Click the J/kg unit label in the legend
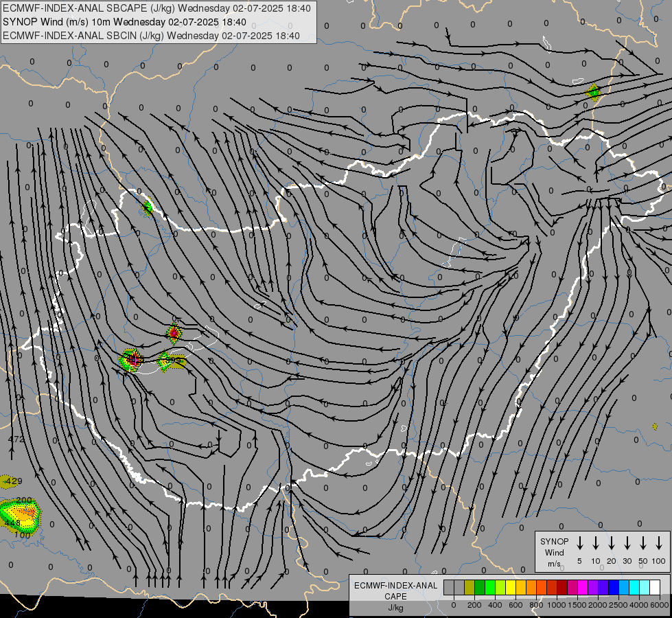The width and height of the screenshot is (672, 618). 395,608
